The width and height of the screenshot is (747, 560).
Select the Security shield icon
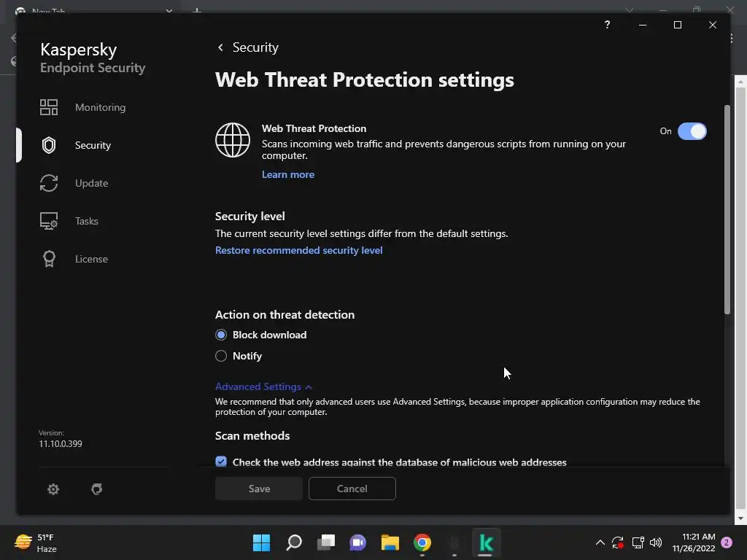49,145
